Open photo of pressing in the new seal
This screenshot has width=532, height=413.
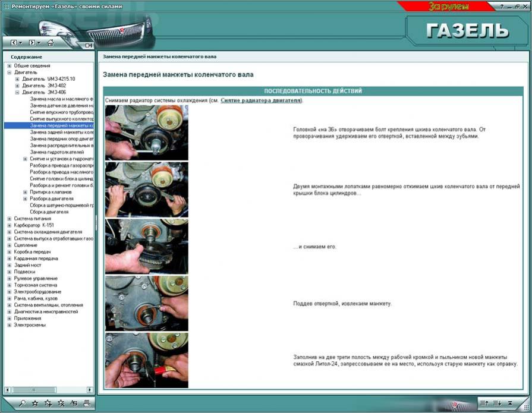[x=147, y=361]
